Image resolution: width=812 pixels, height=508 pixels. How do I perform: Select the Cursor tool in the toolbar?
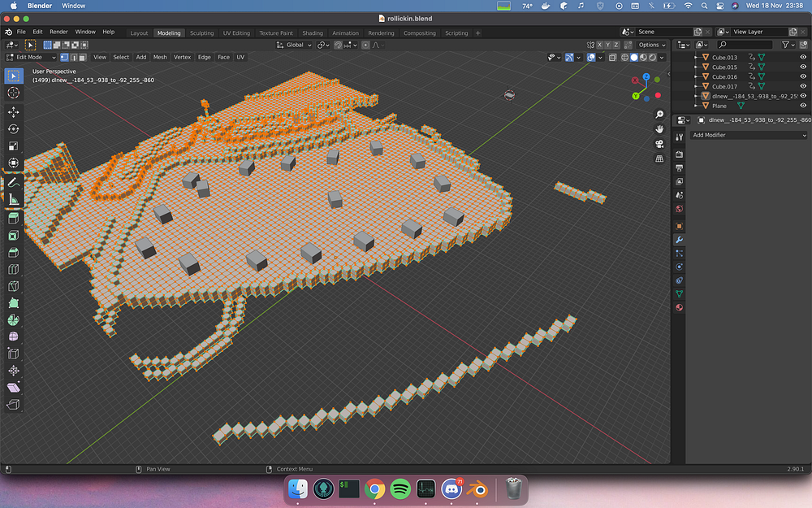pos(13,93)
